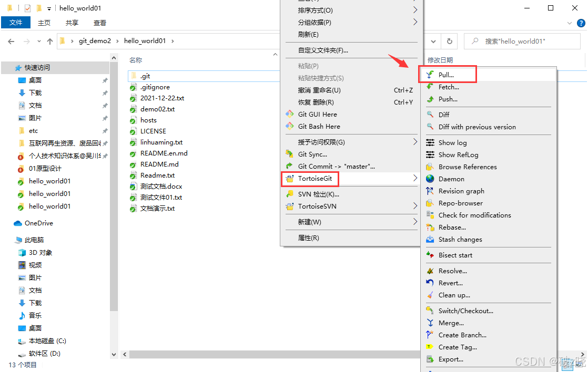588x372 pixels.
Task: Expand the 新建(W) submenu arrow
Action: pos(415,222)
